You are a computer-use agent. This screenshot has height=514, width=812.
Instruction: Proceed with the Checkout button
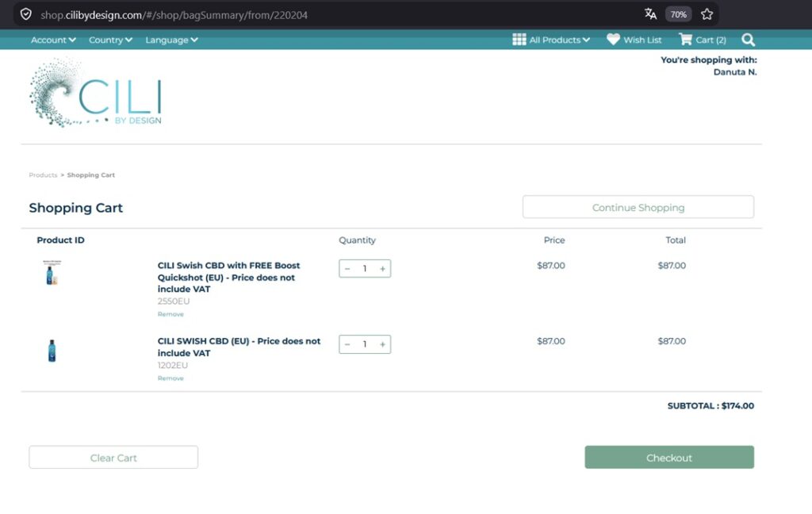(x=669, y=458)
